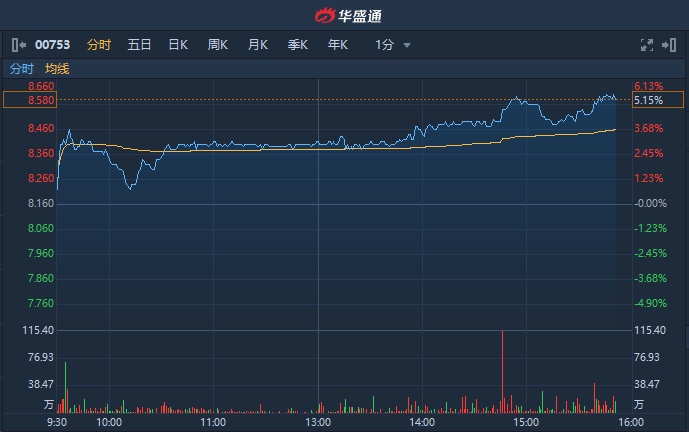Click the 华盛通 title text

click(357, 16)
